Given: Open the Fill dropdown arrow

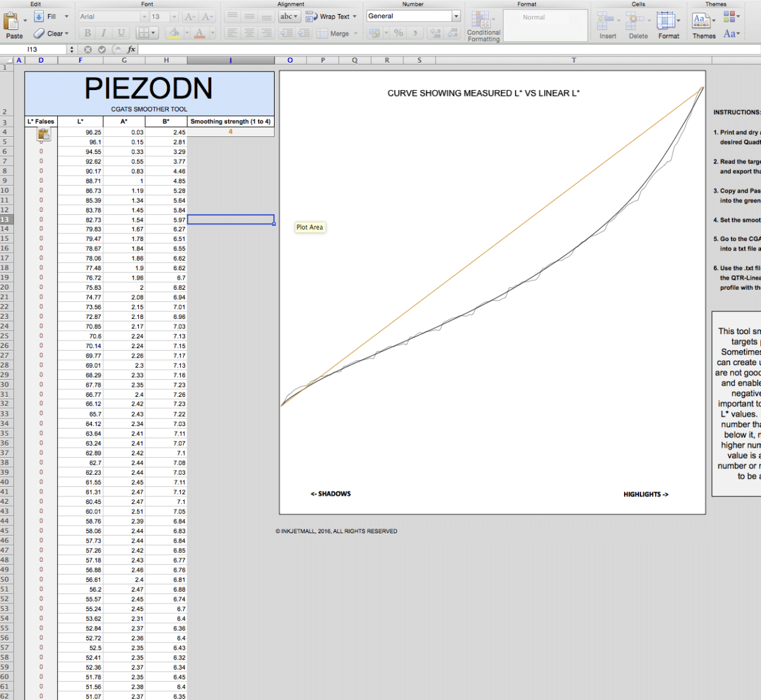Looking at the screenshot, I should (x=67, y=16).
